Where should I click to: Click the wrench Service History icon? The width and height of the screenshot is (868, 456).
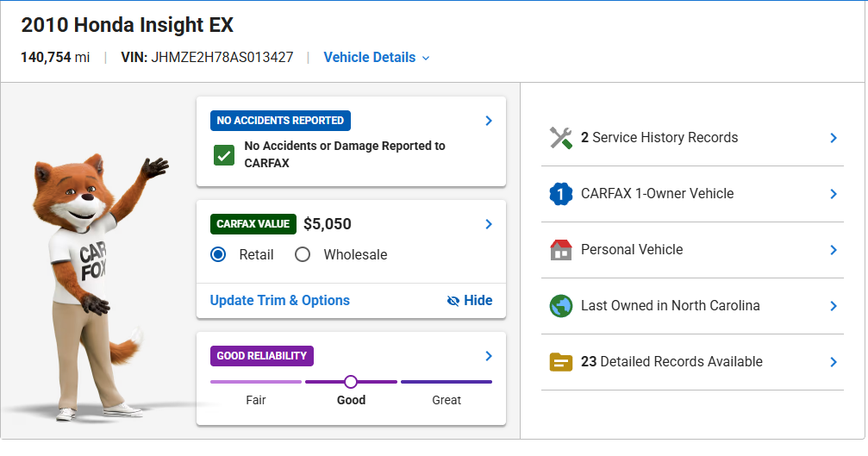click(560, 138)
